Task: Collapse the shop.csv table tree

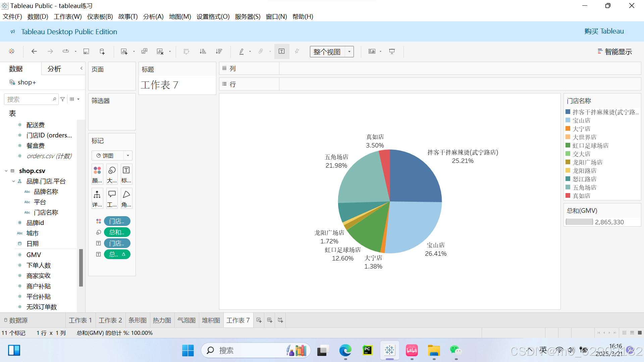Action: click(x=6, y=171)
